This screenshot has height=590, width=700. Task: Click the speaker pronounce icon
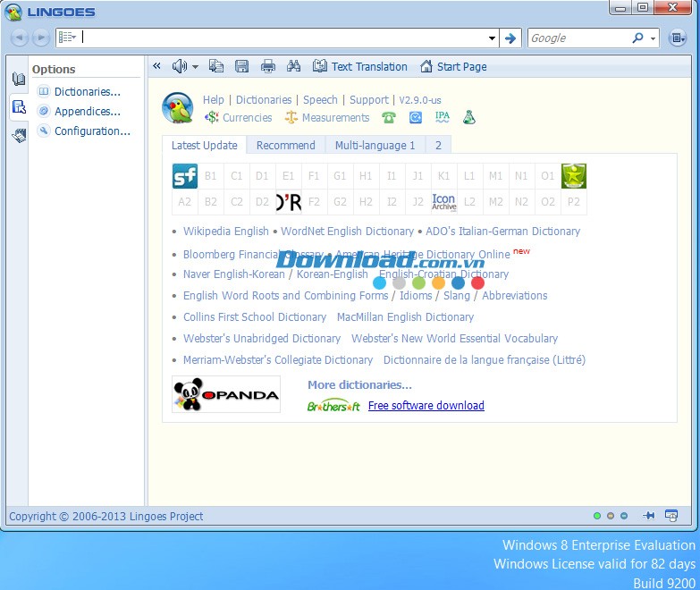point(180,66)
